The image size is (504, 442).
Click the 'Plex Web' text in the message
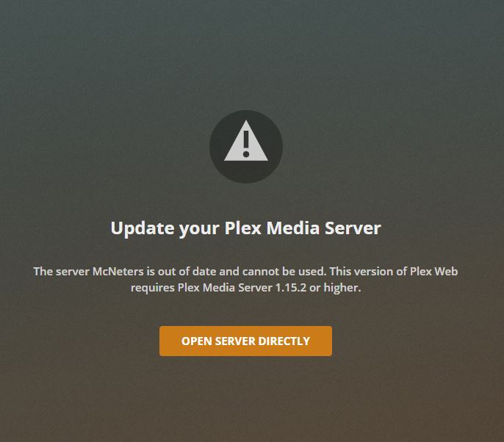(x=434, y=272)
